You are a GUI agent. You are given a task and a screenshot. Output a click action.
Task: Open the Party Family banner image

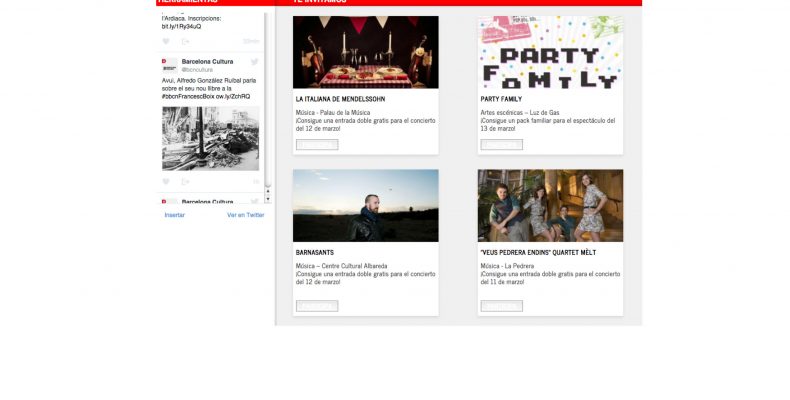click(x=550, y=52)
